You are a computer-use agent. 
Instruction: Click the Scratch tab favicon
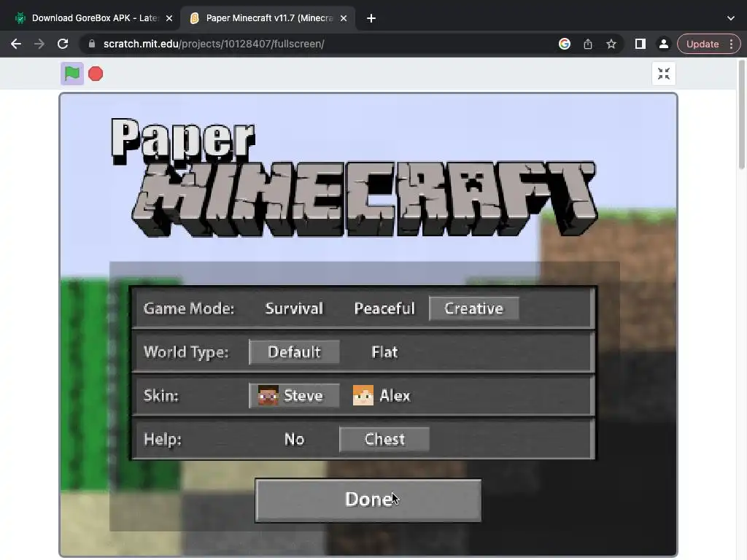click(x=194, y=18)
